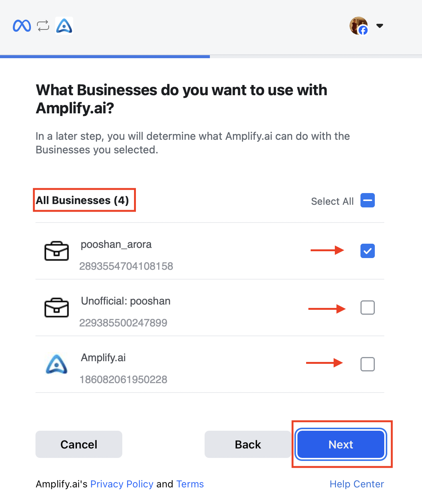Image resolution: width=422 pixels, height=504 pixels.
Task: Click the Amplify.ai business logo in list
Action: [57, 364]
